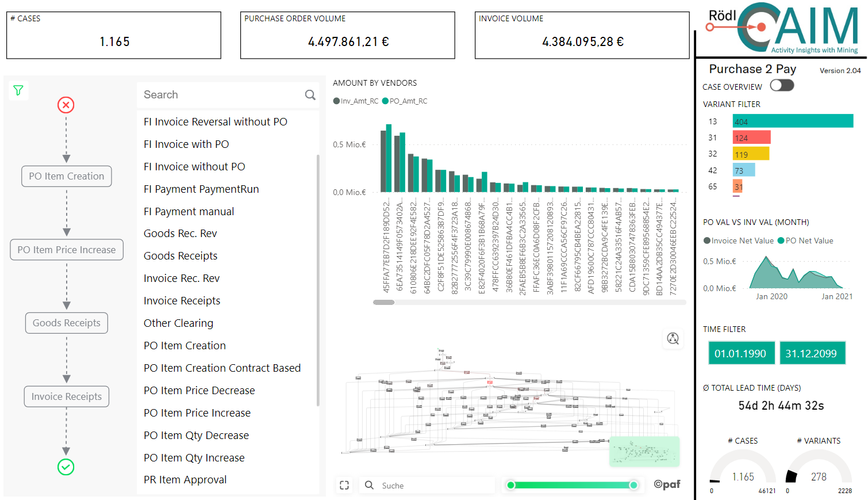
Task: Click the 'PO Item Price Increase' node in the variant flow
Action: pos(67,250)
